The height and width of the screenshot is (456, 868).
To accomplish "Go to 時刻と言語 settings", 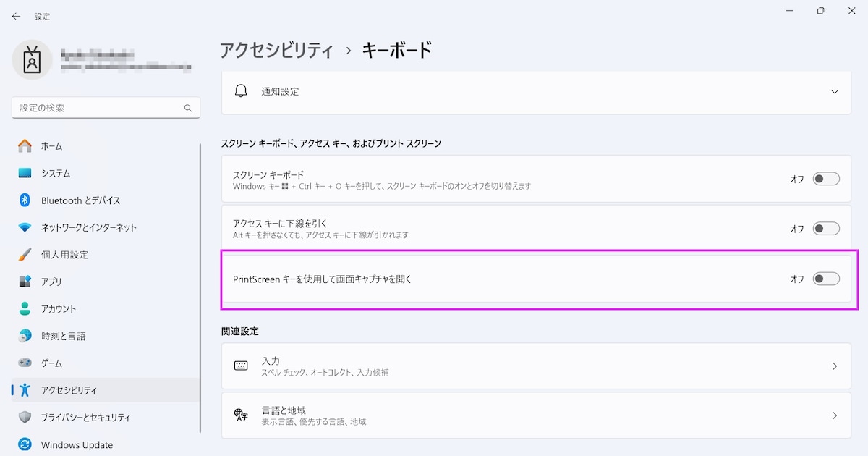I will tap(106, 336).
